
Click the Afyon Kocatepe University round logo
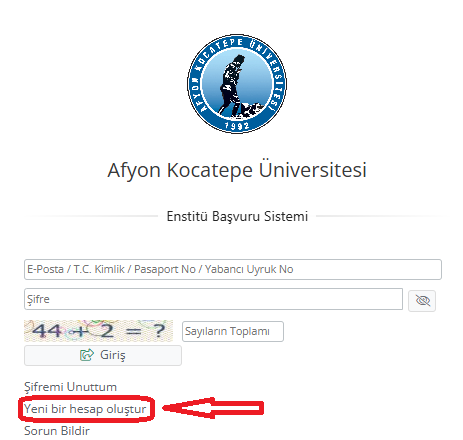click(237, 84)
